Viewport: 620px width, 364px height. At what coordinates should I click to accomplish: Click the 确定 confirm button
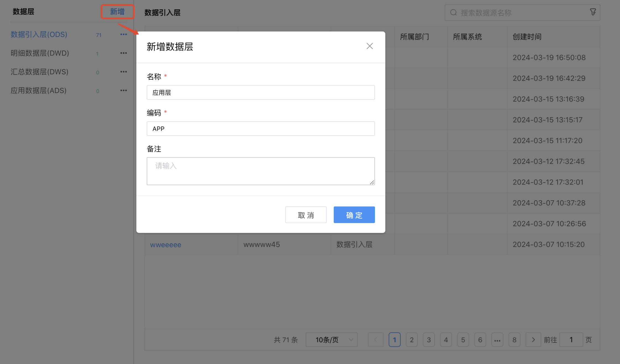[354, 215]
